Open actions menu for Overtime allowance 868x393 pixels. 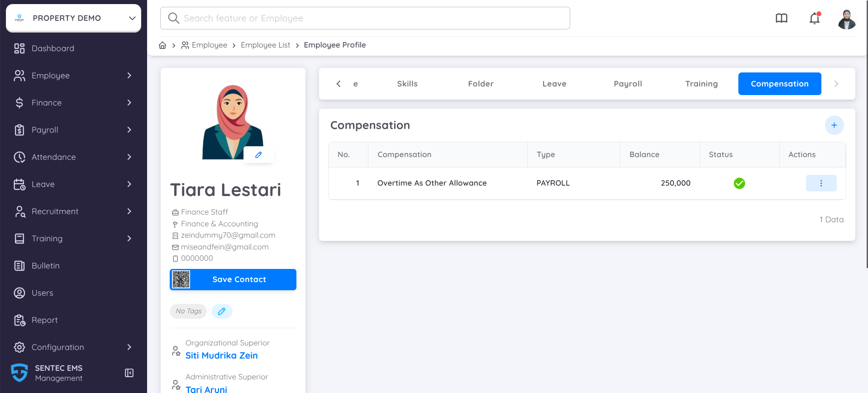click(821, 183)
